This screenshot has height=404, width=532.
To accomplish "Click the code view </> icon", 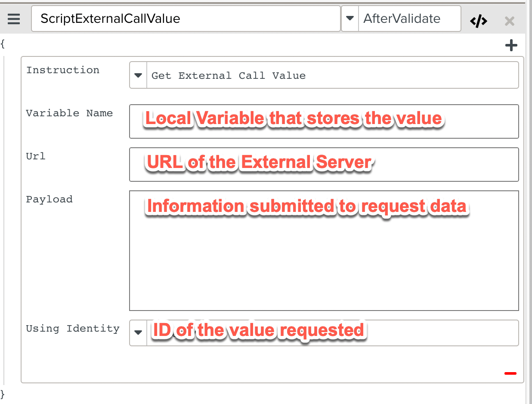I will 478,20.
